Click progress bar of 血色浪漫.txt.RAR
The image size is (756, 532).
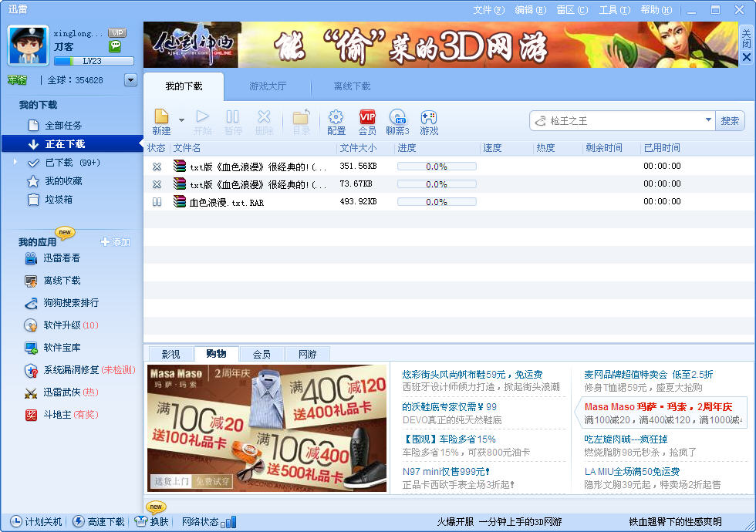click(x=437, y=202)
